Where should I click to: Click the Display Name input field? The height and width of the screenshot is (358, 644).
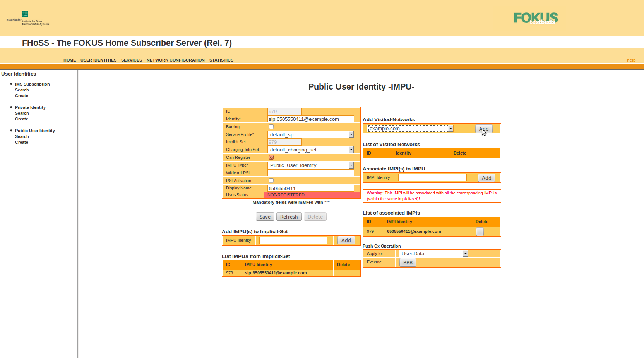pyautogui.click(x=310, y=188)
